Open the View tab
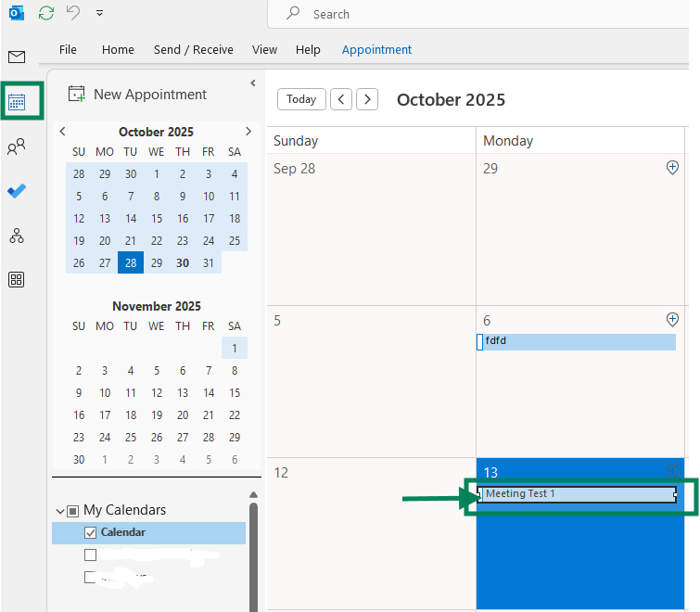Screen dimensions: 700x612 click(264, 49)
